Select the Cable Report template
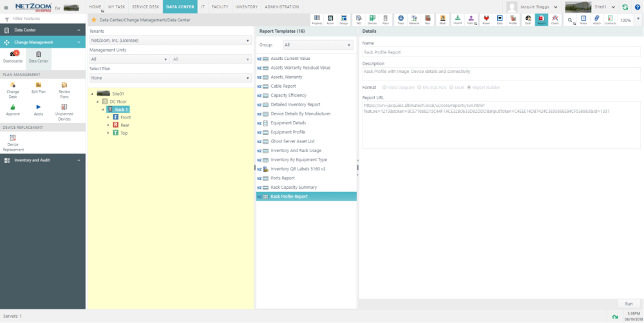644x323 pixels. pos(283,86)
